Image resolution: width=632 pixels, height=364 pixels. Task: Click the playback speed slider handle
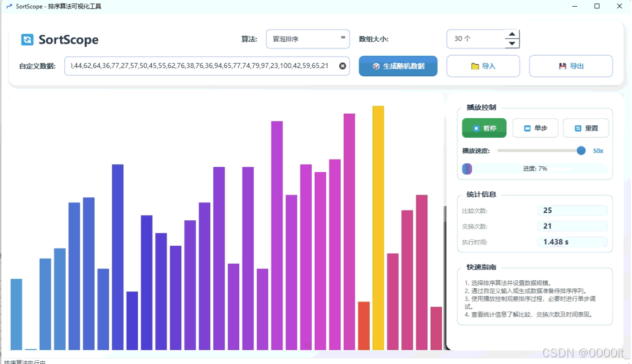pyautogui.click(x=581, y=151)
